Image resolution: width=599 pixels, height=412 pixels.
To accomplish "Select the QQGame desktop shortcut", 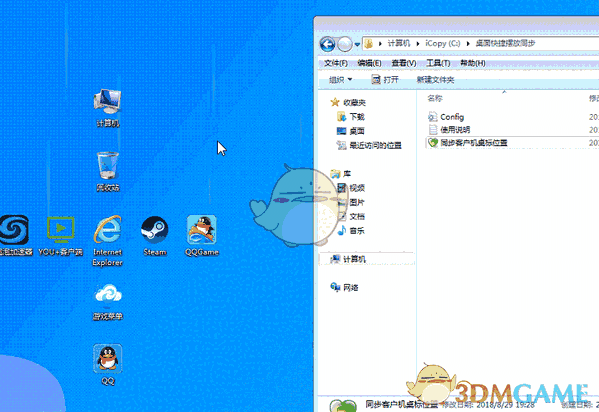I will (202, 235).
